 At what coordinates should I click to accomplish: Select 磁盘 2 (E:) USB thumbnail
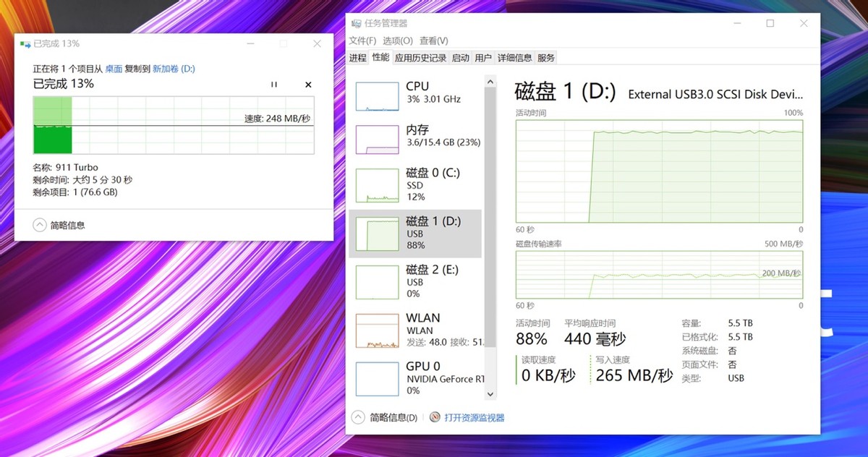(377, 284)
